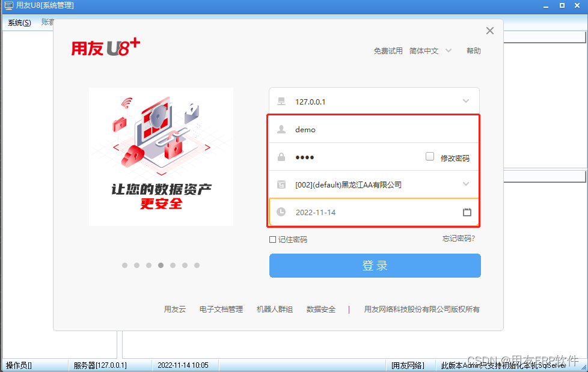Click the clock icon beside 2022-11-14
This screenshot has height=372, width=588.
tap(281, 212)
